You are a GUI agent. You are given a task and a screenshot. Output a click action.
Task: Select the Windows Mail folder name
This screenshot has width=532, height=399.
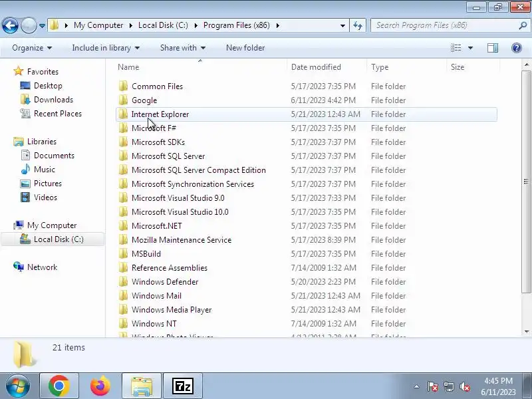coord(156,295)
